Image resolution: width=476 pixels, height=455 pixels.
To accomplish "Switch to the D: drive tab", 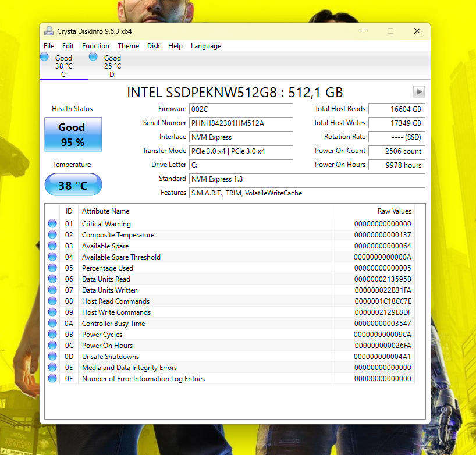I will (x=112, y=66).
